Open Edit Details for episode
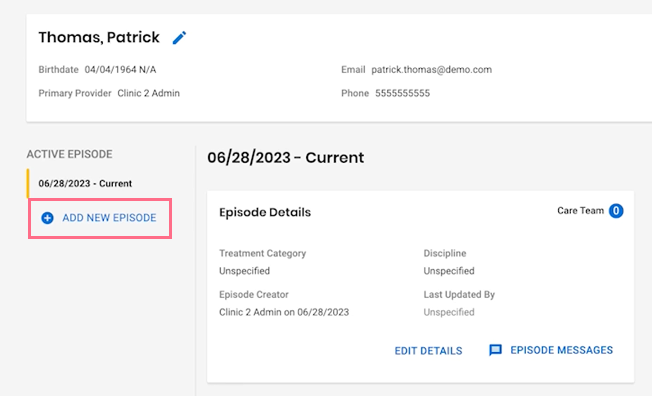 click(x=428, y=351)
